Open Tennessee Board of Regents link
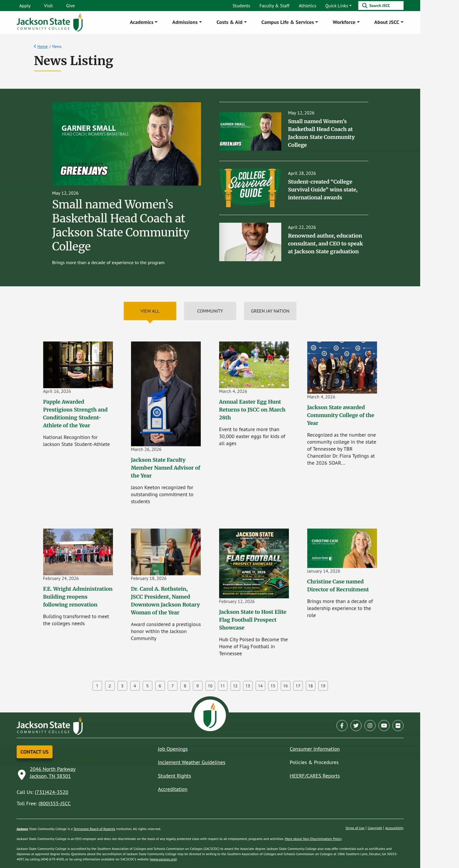The image size is (459, 868). pyautogui.click(x=94, y=829)
